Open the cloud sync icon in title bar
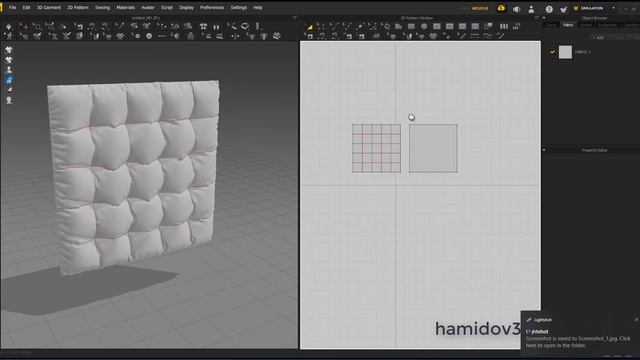Screen dimensions: 640x360 point(501,8)
